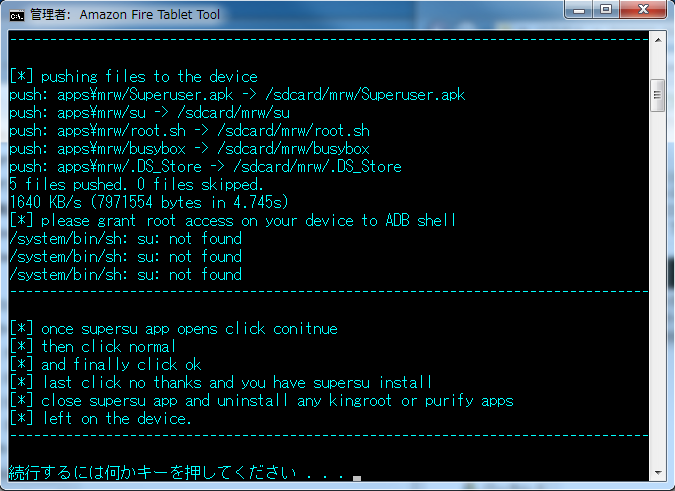Click the root.sh push line
Viewport: 675px width, 491px height.
click(189, 131)
